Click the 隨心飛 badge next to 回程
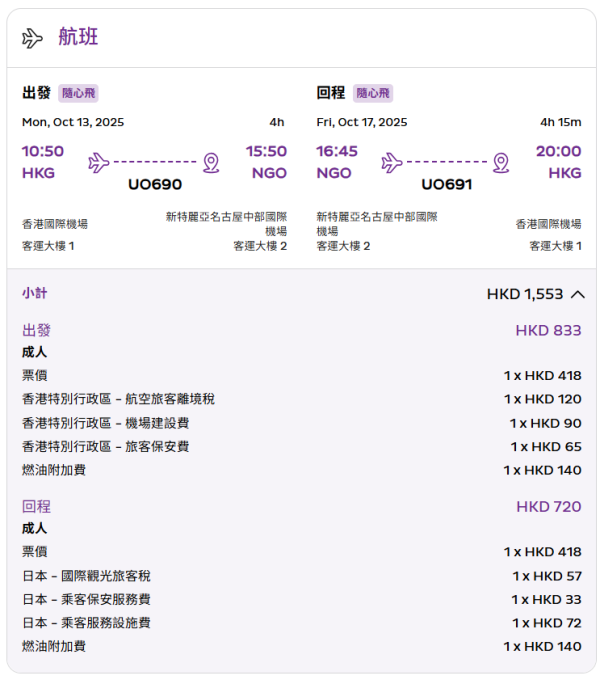Image resolution: width=600 pixels, height=684 pixels. (373, 93)
